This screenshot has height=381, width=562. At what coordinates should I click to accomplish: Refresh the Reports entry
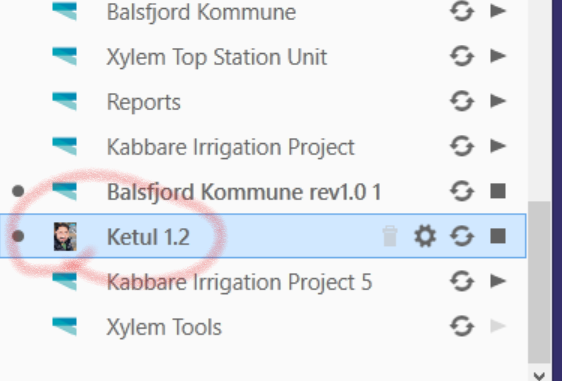pyautogui.click(x=462, y=101)
